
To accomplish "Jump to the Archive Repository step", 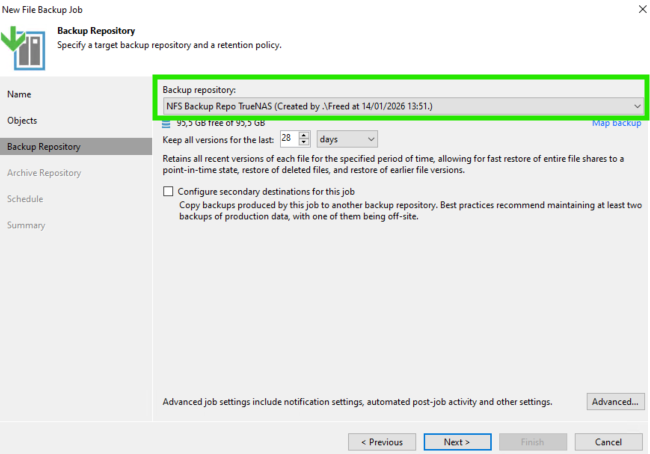I will coord(44,173).
